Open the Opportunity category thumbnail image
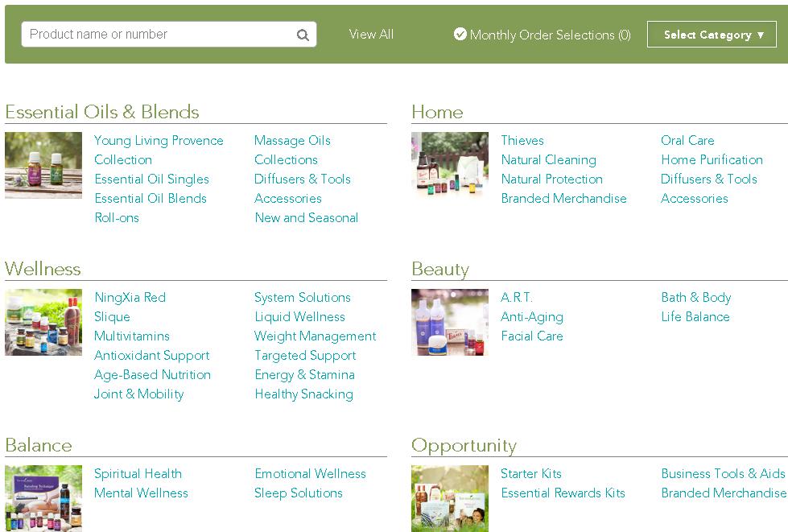This screenshot has height=532, width=788. [x=450, y=498]
